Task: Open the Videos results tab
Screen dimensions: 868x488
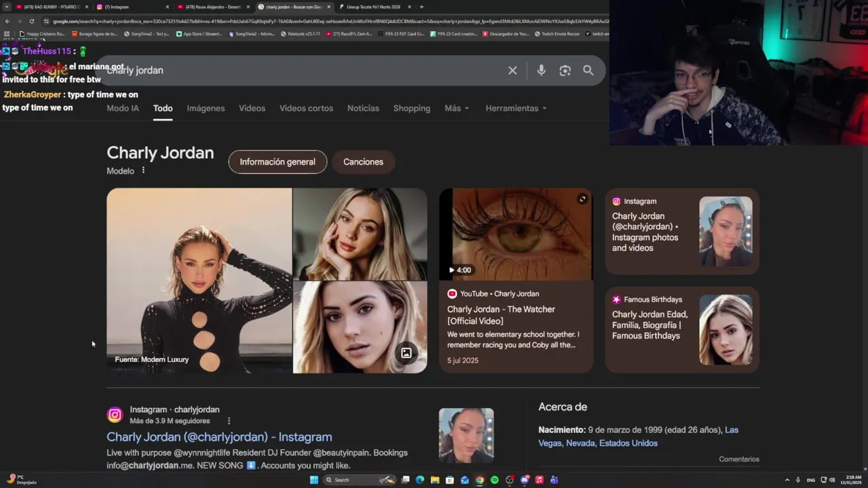Action: click(x=252, y=108)
